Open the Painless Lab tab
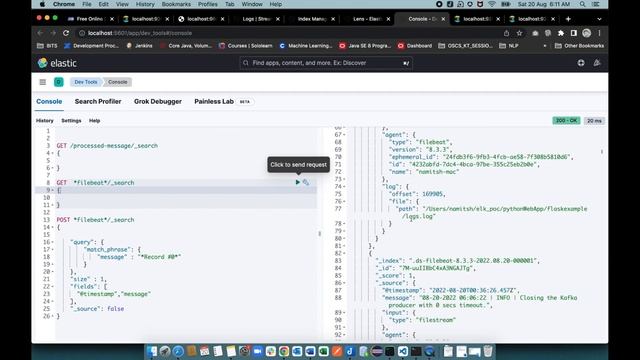 [214, 101]
